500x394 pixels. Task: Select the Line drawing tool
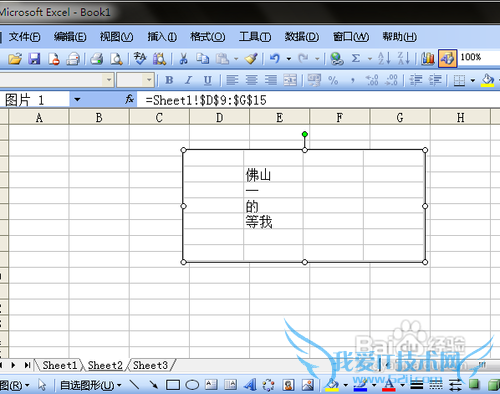[134, 385]
